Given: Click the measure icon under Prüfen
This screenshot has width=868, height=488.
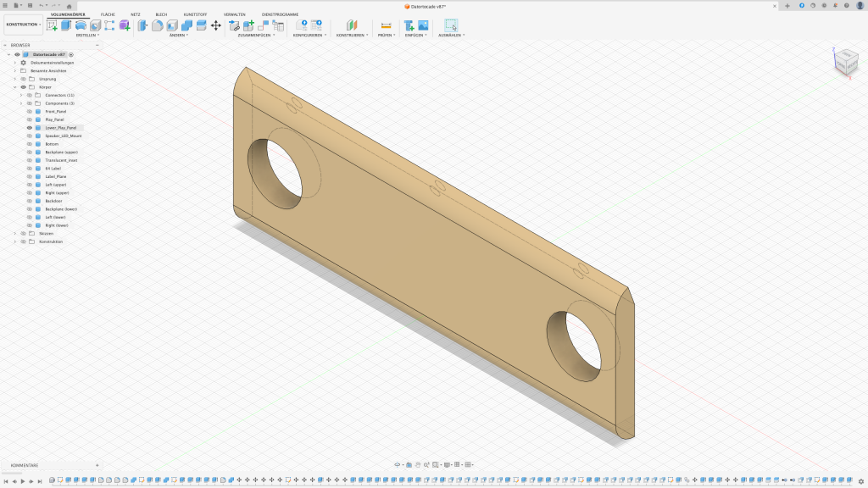Looking at the screenshot, I should coord(386,25).
